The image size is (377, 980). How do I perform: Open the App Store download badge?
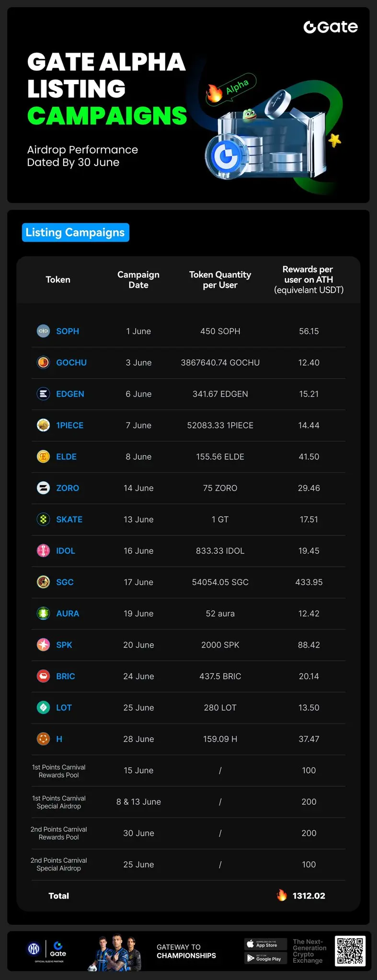pyautogui.click(x=266, y=944)
